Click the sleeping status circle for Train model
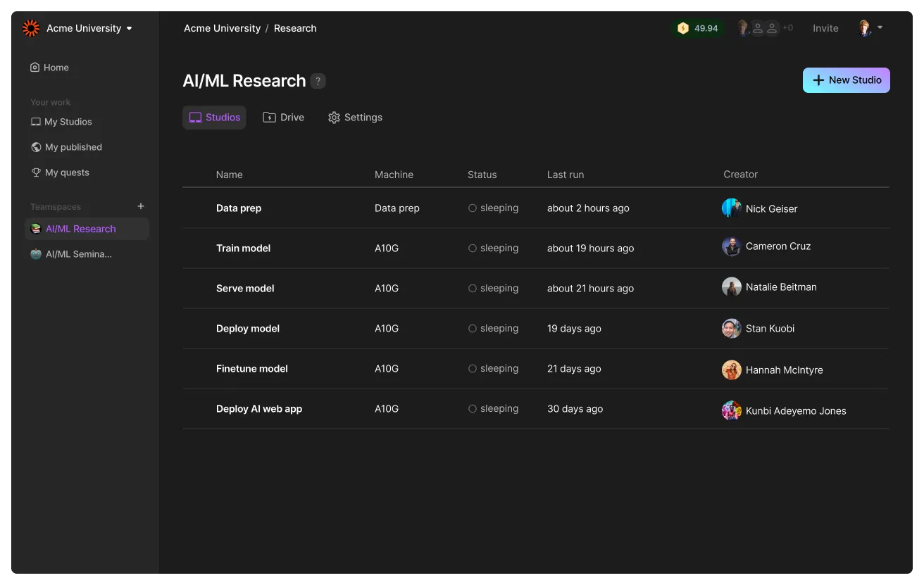 473,248
